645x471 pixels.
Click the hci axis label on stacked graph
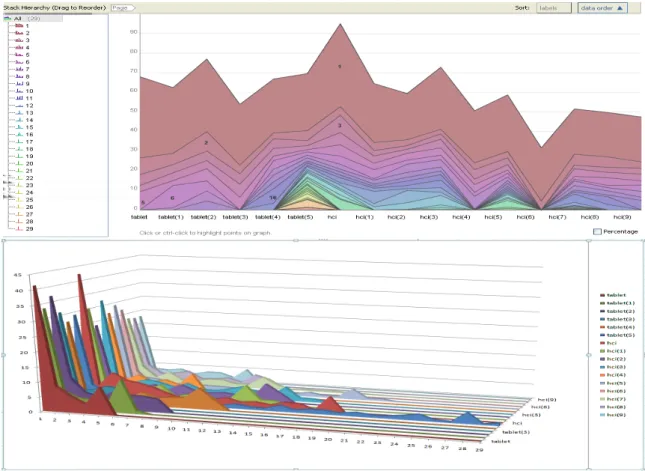(332, 217)
